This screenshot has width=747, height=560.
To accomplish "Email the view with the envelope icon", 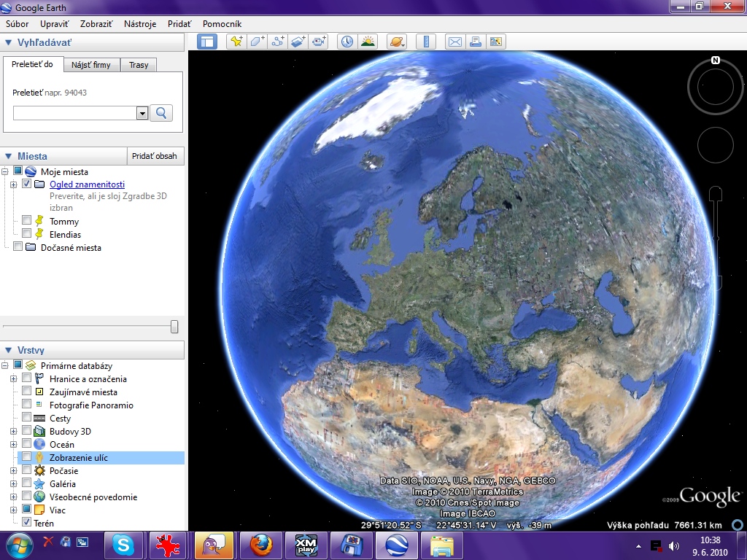I will coord(455,42).
